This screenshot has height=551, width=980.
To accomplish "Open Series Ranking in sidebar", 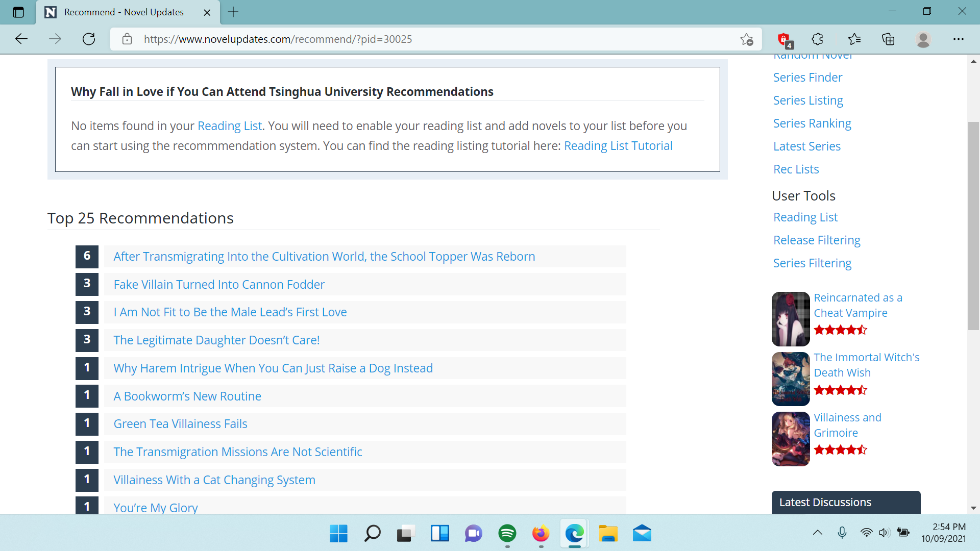I will click(x=812, y=123).
